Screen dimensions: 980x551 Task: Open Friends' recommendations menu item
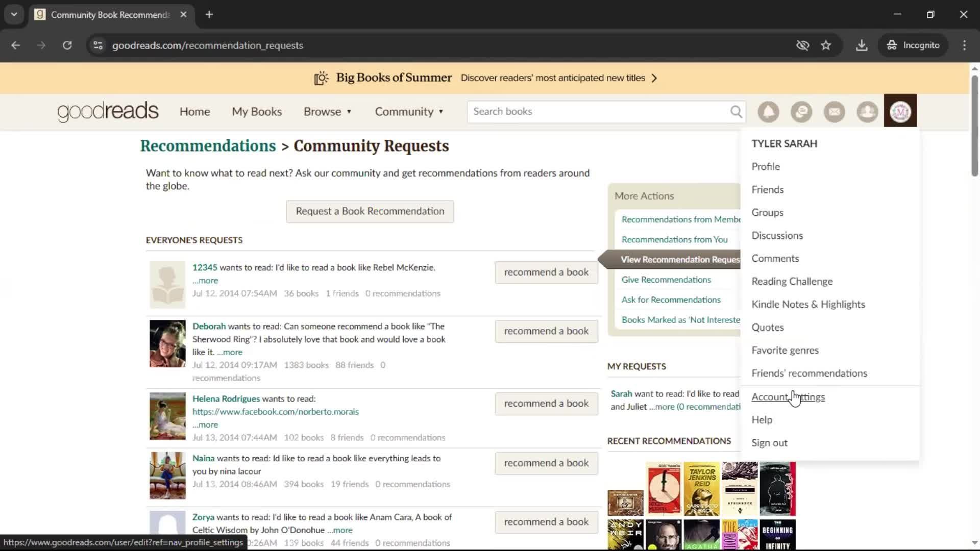(x=809, y=373)
